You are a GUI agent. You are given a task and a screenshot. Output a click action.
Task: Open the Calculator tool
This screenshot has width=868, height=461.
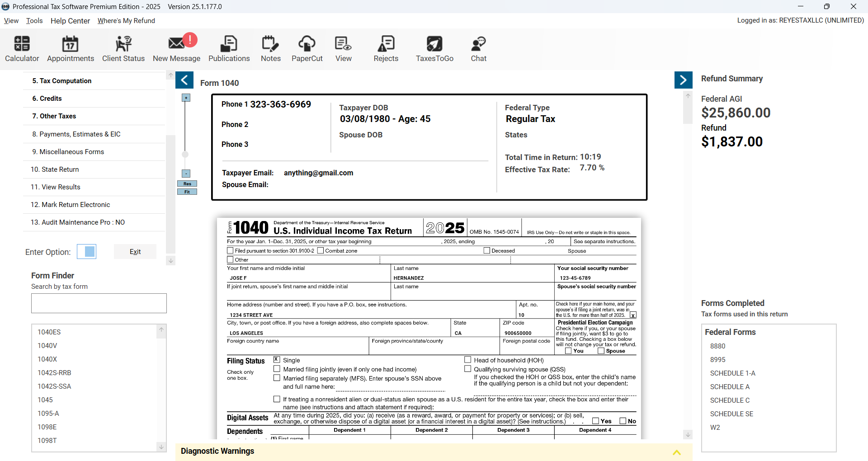22,49
